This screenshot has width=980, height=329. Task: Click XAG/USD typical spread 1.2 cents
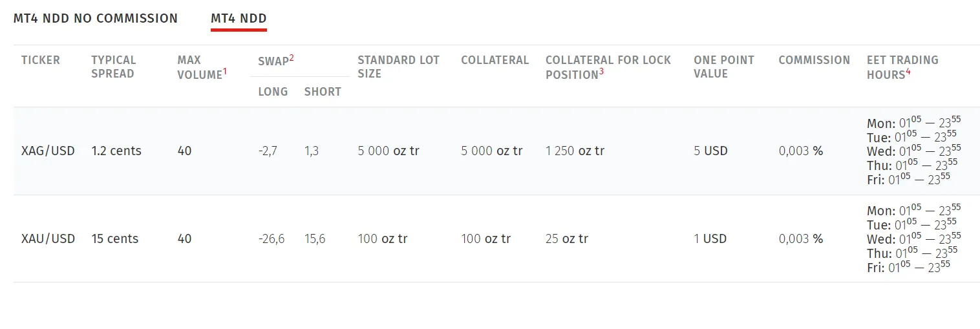pos(116,151)
